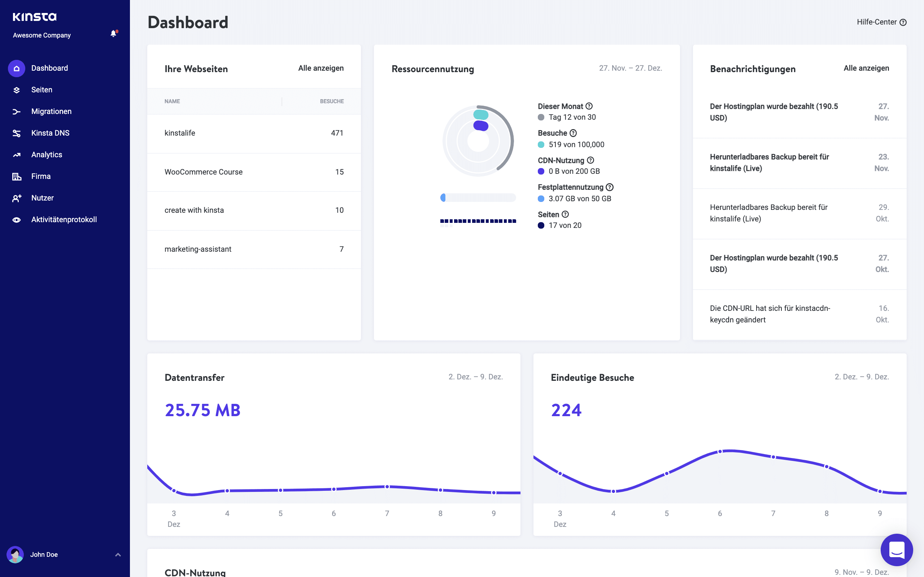Open the Analytics section
Viewport: 924px width, 577px height.
47,154
